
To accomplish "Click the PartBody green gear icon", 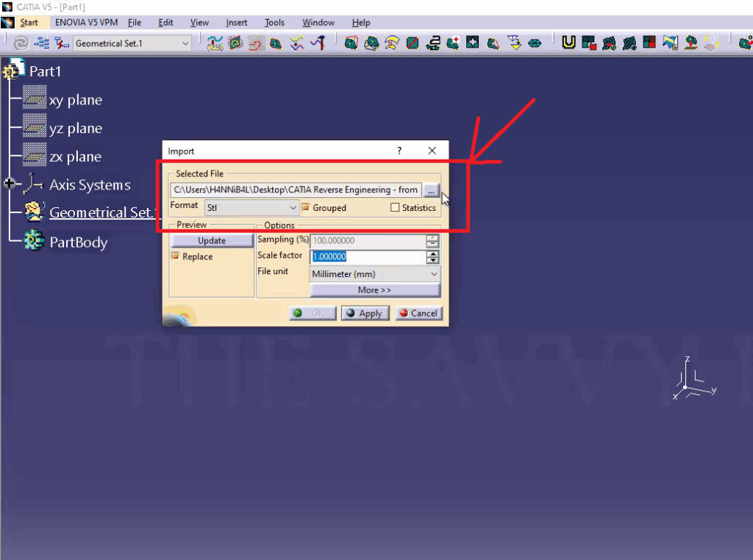I will pos(34,241).
